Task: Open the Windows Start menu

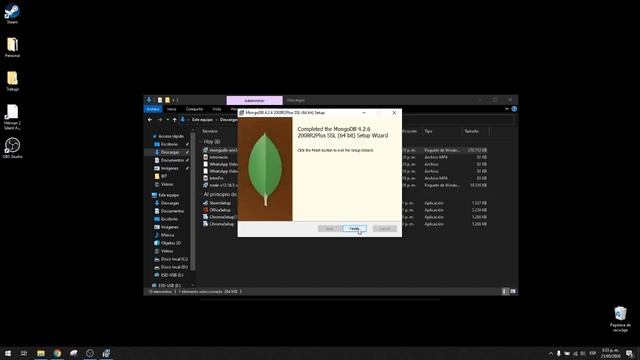Action: click(x=8, y=353)
